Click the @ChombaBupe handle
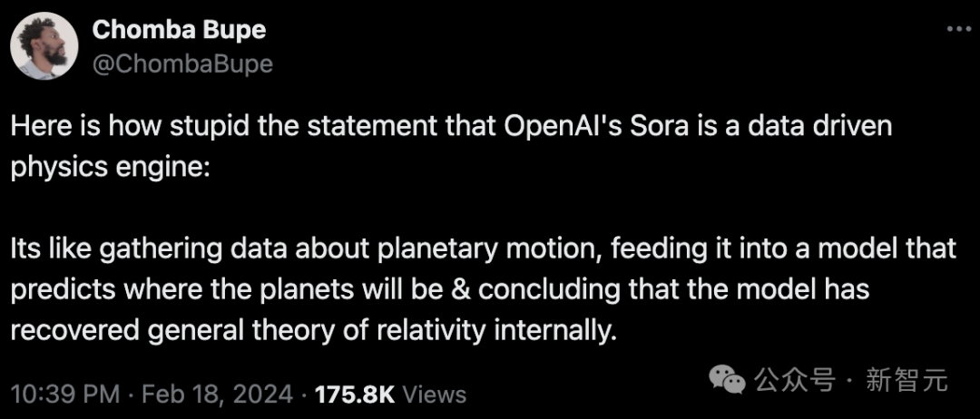 [182, 63]
